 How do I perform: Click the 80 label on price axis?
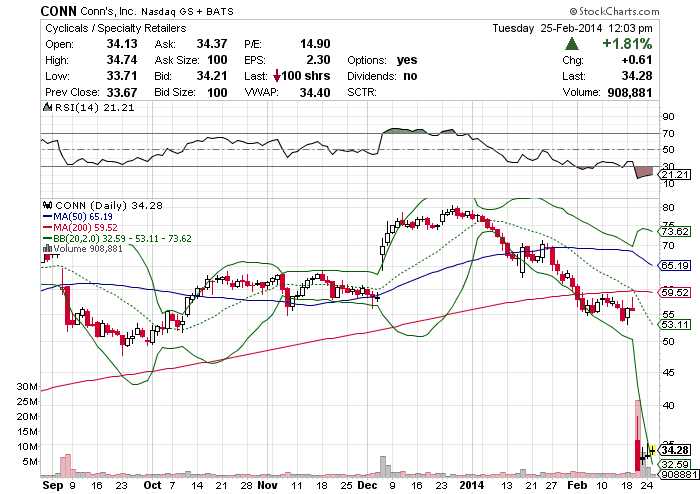click(x=668, y=208)
